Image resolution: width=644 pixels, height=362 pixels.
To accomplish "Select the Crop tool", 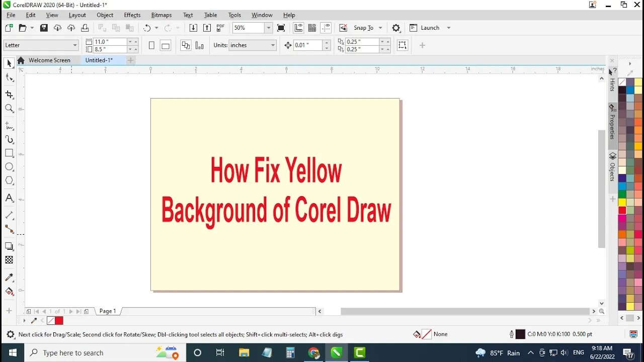I will pyautogui.click(x=9, y=95).
